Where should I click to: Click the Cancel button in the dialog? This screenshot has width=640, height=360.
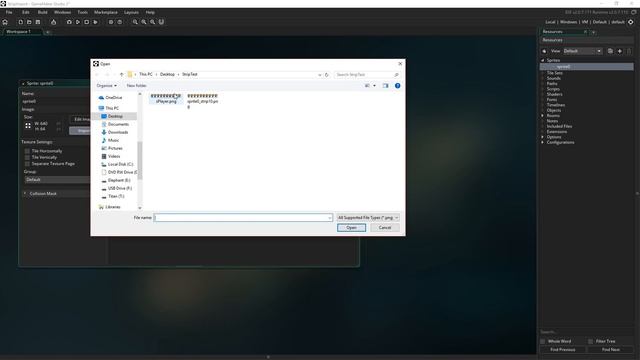click(385, 228)
